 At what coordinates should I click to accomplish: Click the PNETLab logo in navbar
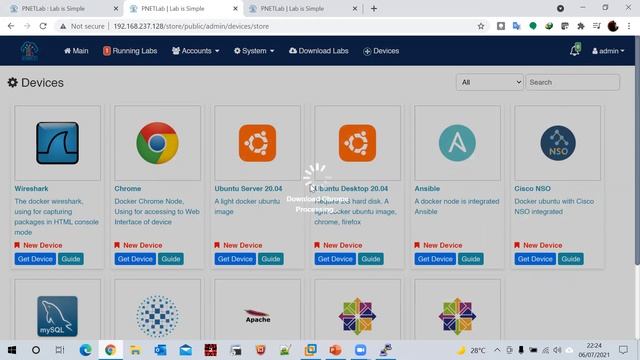click(29, 51)
